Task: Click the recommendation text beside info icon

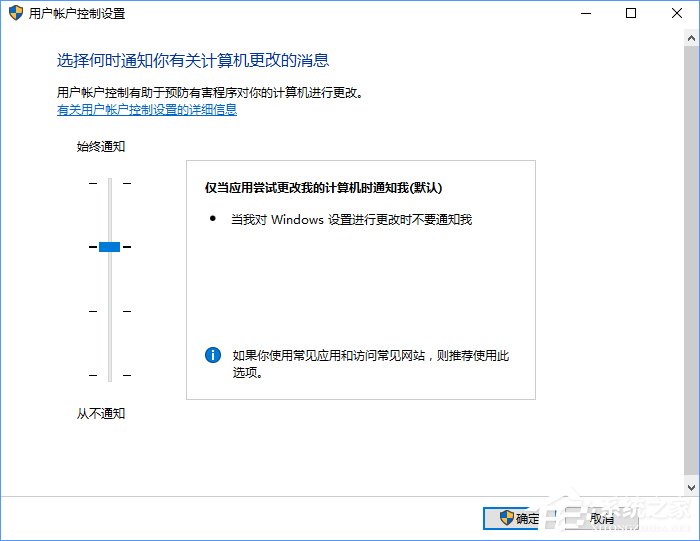Action: click(x=371, y=364)
